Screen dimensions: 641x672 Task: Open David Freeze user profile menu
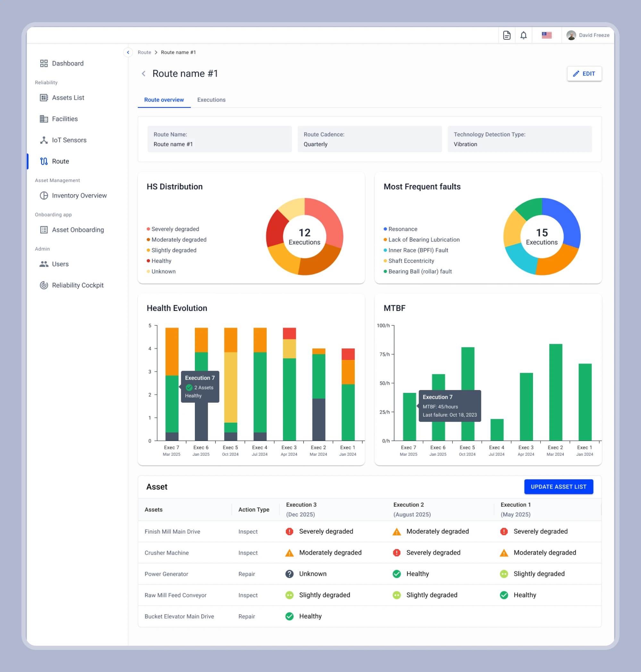pos(588,35)
